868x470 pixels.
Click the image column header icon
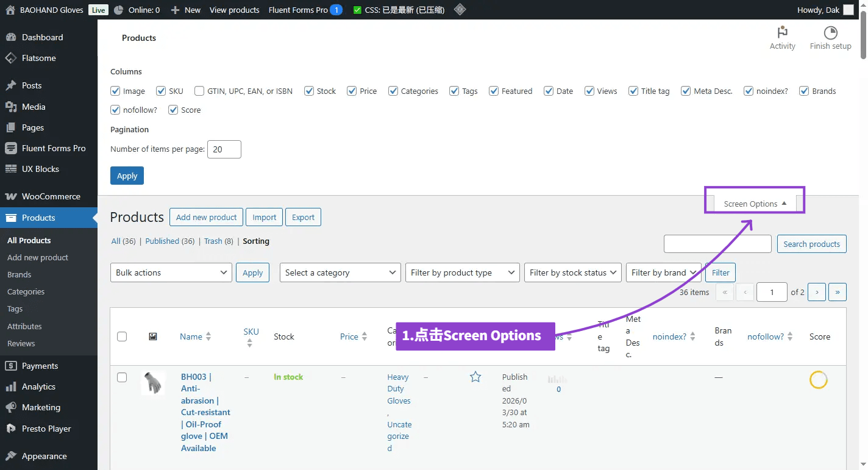(x=153, y=336)
